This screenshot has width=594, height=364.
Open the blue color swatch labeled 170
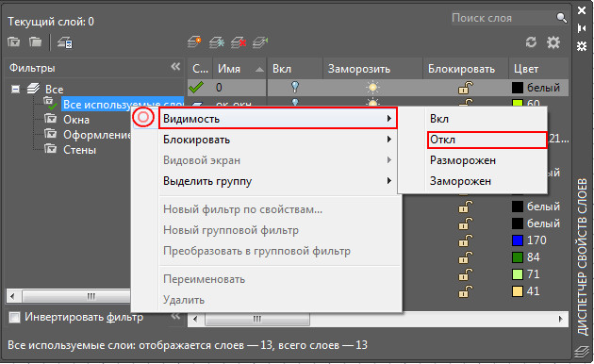[518, 240]
